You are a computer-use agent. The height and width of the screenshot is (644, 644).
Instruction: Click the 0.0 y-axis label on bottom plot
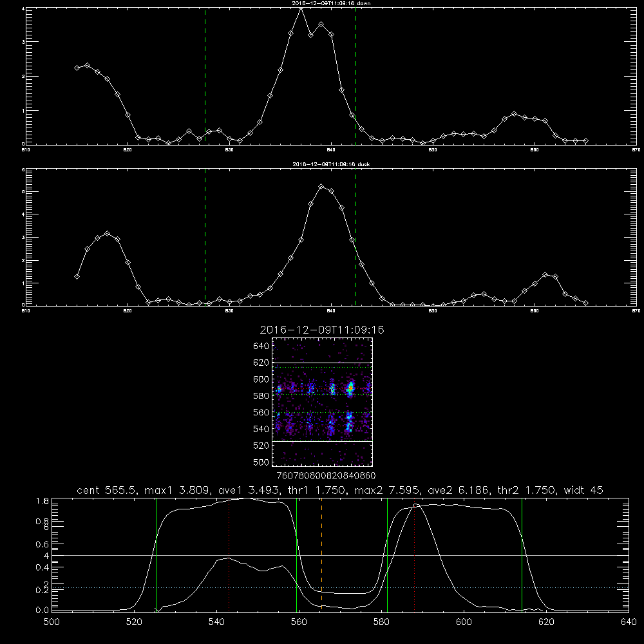(x=43, y=611)
